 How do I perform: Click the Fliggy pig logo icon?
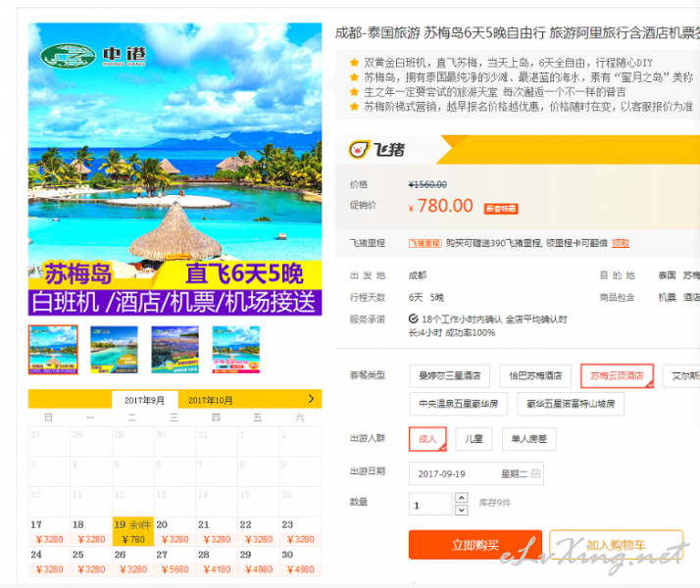(359, 150)
